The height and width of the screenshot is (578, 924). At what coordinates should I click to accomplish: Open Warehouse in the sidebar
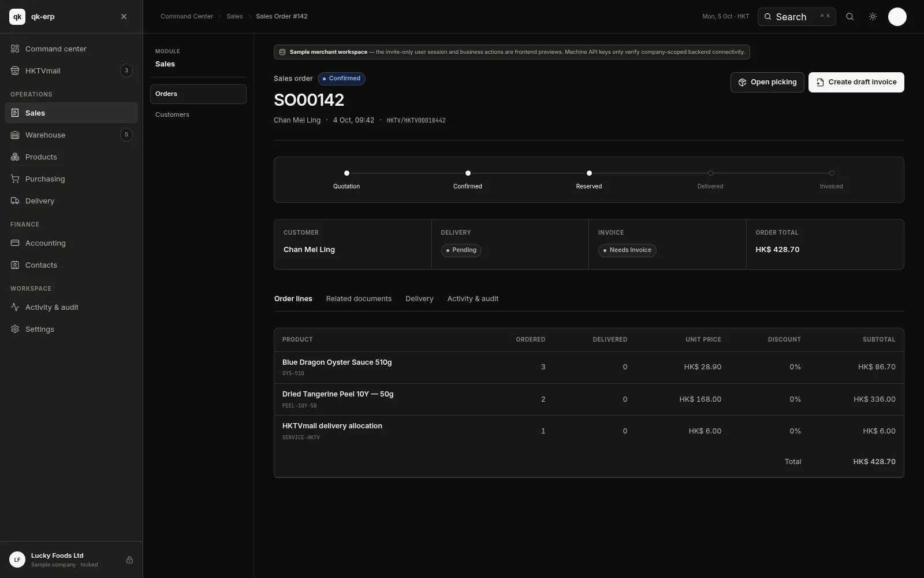point(71,135)
